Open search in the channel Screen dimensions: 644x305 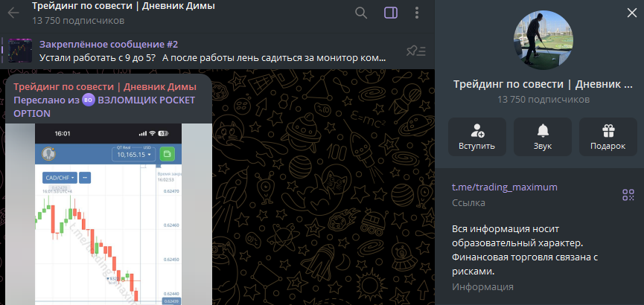click(x=361, y=13)
